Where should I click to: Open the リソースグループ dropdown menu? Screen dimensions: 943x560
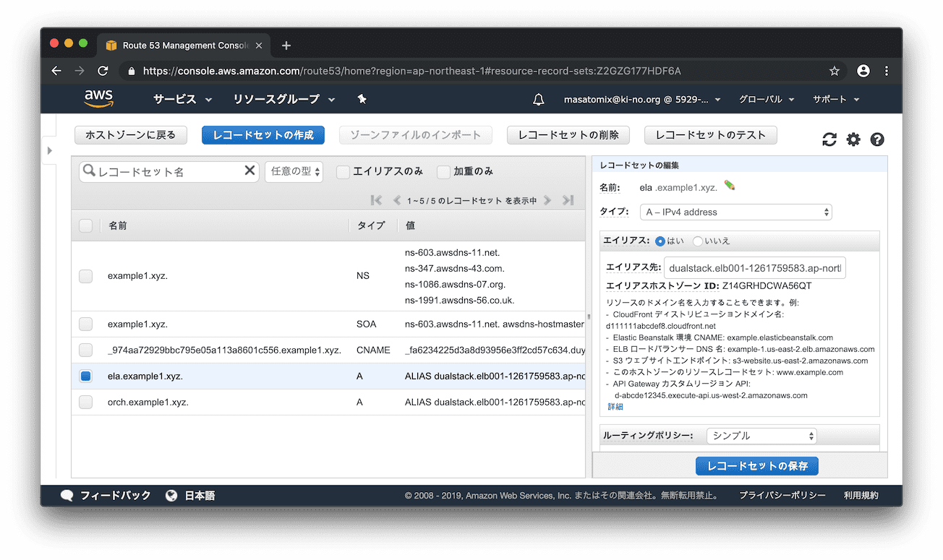284,100
